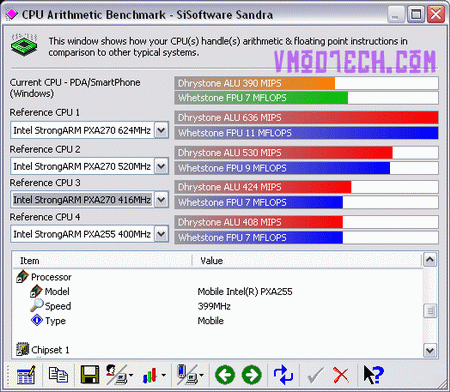Click the Type value Mobile

pyautogui.click(x=211, y=321)
